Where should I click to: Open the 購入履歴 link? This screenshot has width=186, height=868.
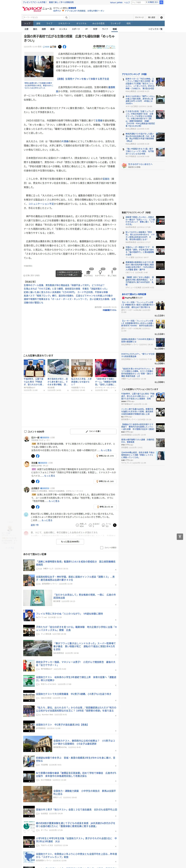[x=152, y=18]
